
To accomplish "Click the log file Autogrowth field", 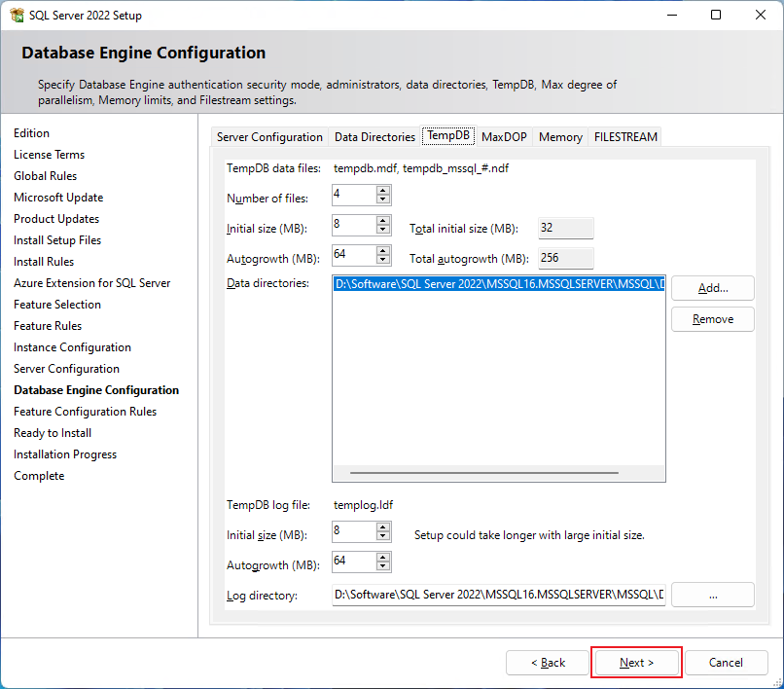I will point(354,562).
